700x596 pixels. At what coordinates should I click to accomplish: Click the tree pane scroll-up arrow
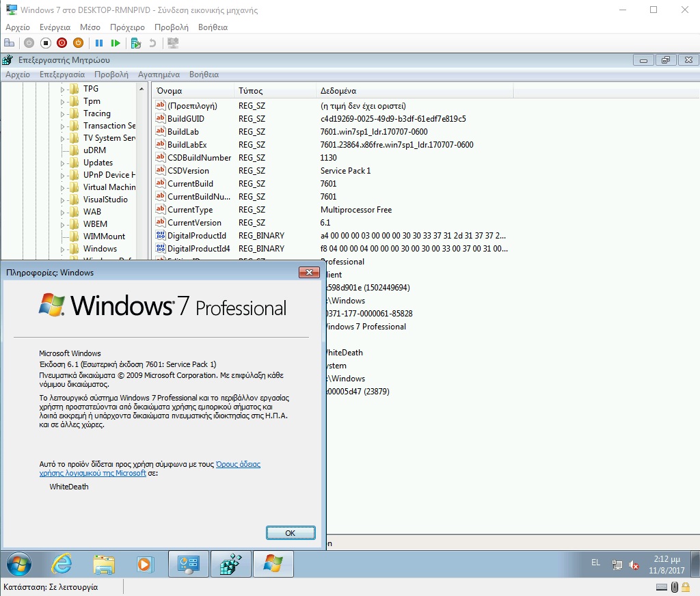point(142,89)
